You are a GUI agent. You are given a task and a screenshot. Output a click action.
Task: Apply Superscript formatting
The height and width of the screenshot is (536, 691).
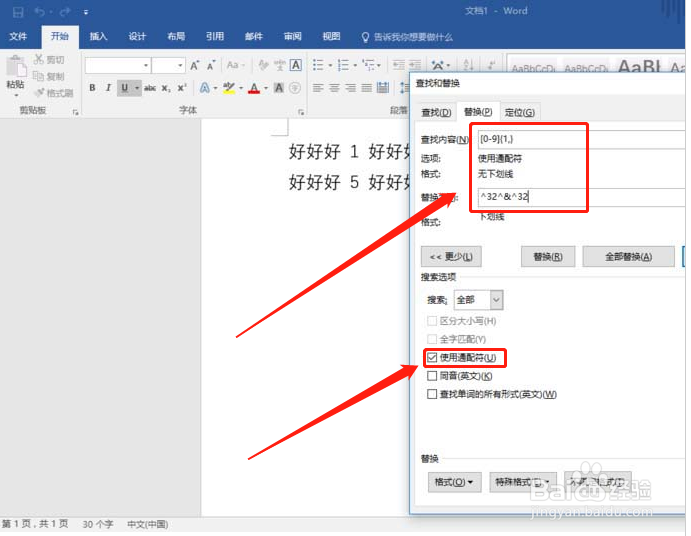point(182,88)
